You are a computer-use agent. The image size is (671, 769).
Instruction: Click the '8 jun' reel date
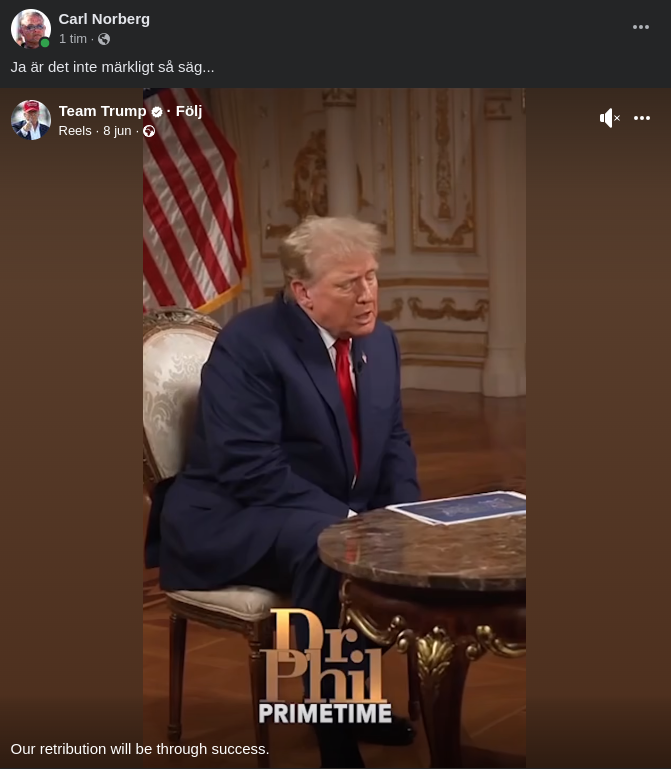(117, 131)
